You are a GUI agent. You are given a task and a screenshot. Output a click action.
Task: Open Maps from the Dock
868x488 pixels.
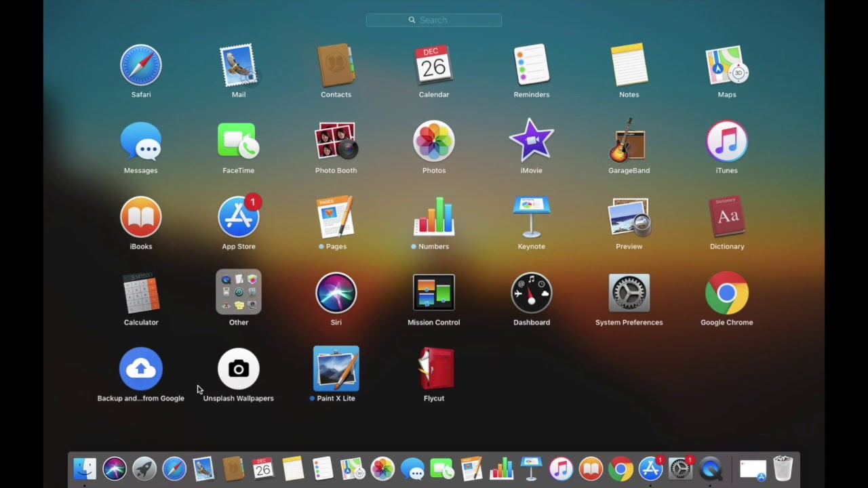tap(353, 468)
